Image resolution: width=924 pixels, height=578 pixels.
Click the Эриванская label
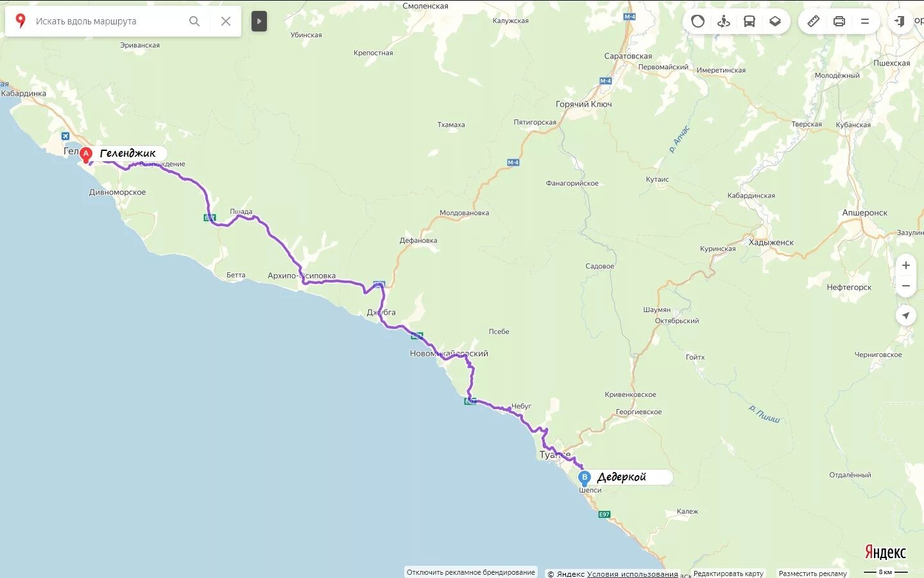pos(140,46)
